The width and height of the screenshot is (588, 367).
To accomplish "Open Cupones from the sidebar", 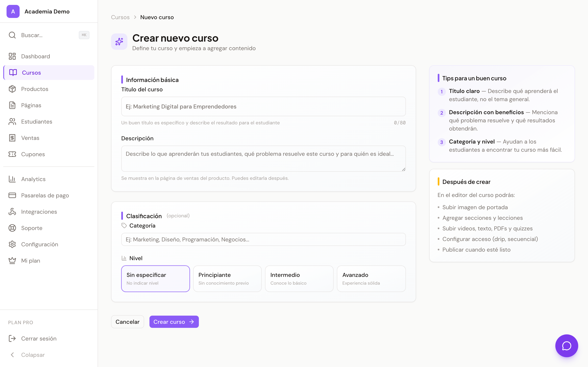I will tap(33, 154).
